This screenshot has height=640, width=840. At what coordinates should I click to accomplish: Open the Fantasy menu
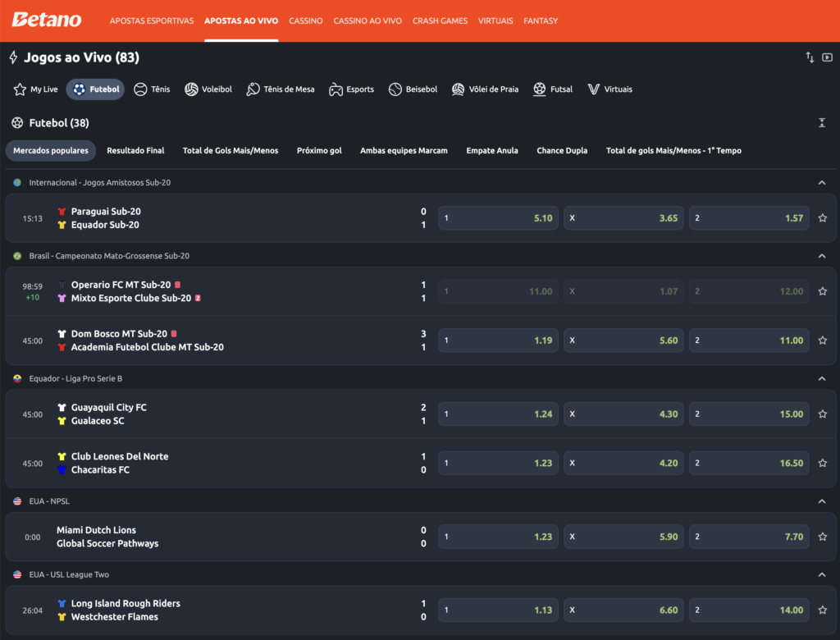tap(541, 21)
